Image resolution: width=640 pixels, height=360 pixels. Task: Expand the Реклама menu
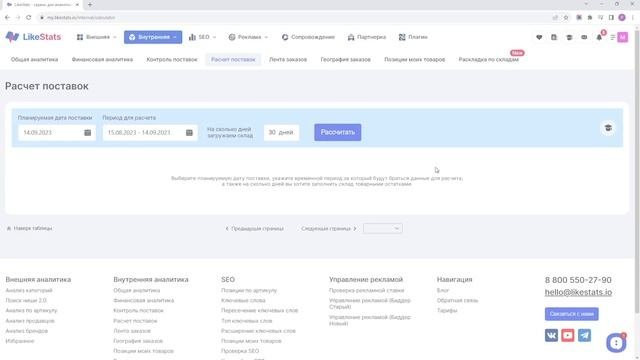248,37
